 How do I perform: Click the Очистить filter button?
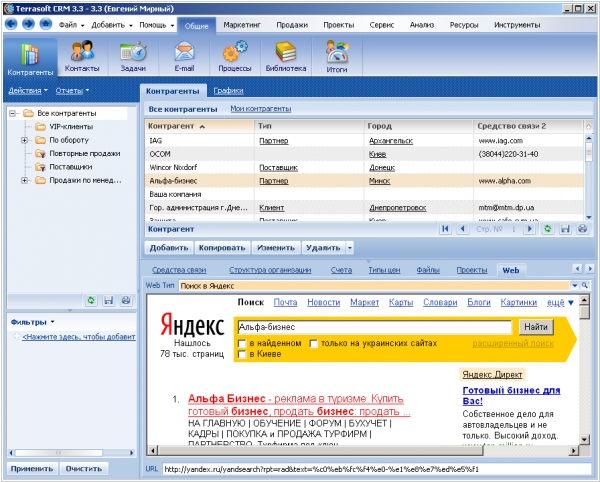point(84,469)
